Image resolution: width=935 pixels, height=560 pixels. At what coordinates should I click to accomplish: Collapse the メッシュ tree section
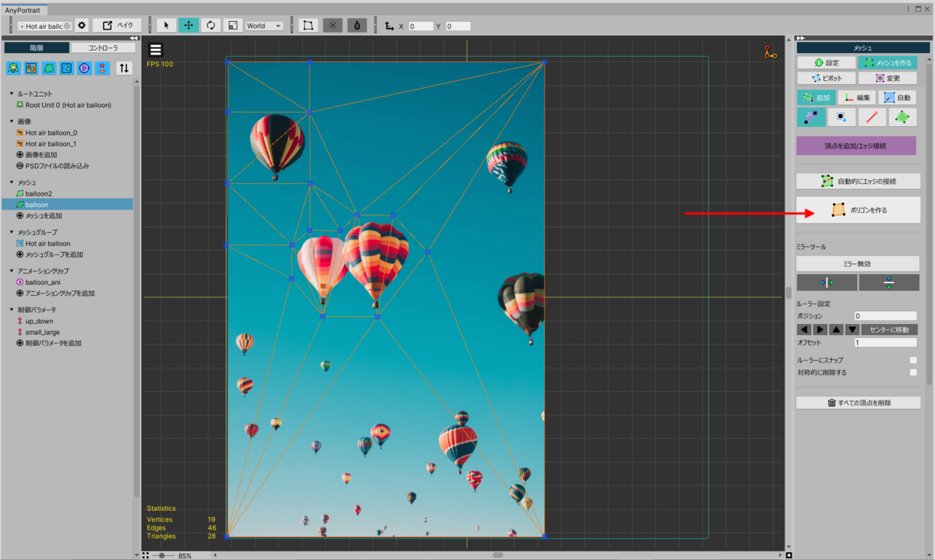(12, 182)
